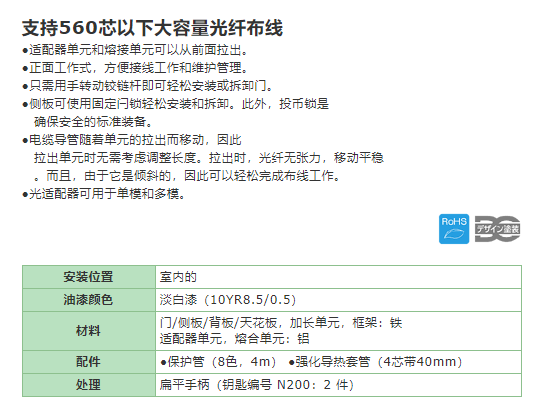Select the 材料 table header cell
Image resolution: width=533 pixels, height=410 pixels.
pos(89,331)
